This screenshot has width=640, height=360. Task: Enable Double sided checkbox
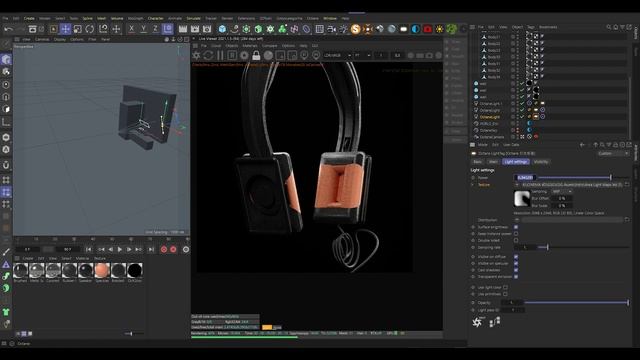[516, 240]
